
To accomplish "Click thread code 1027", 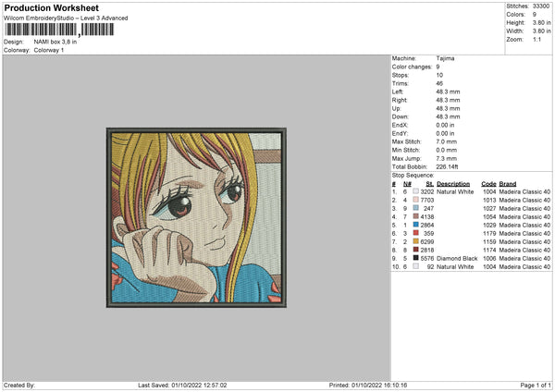I will [x=489, y=208].
